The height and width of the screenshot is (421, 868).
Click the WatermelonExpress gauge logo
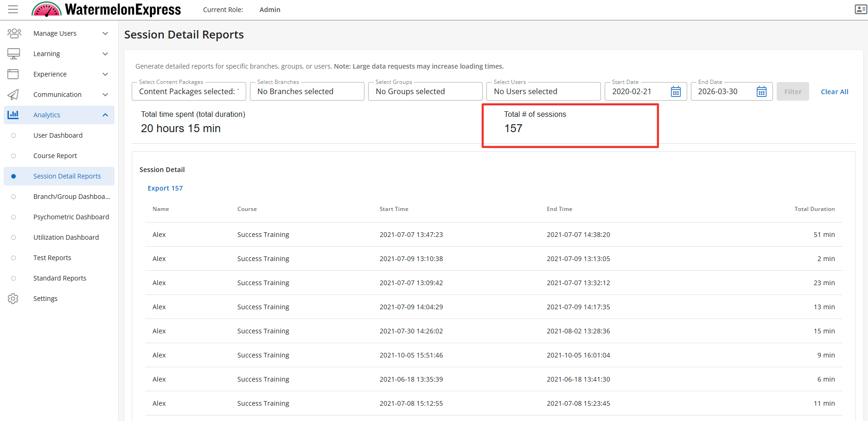46,9
